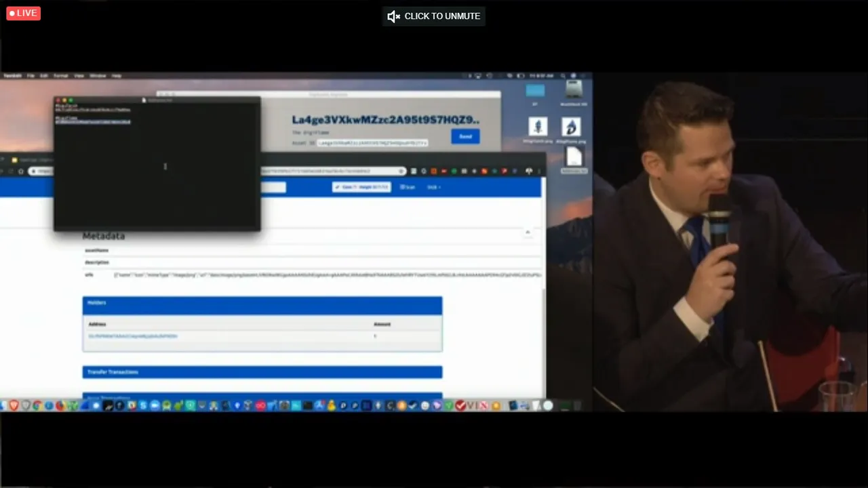Open the Edit menu
The width and height of the screenshot is (868, 488).
[44, 76]
